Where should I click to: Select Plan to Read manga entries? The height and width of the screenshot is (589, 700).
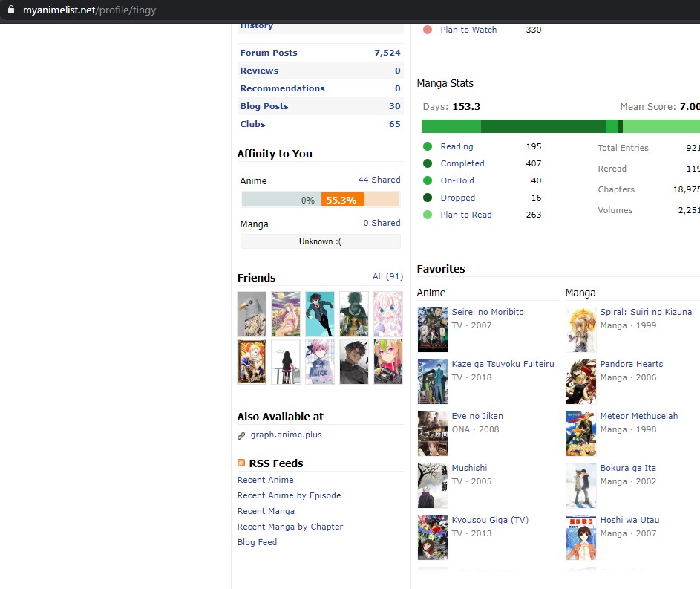[x=465, y=215]
